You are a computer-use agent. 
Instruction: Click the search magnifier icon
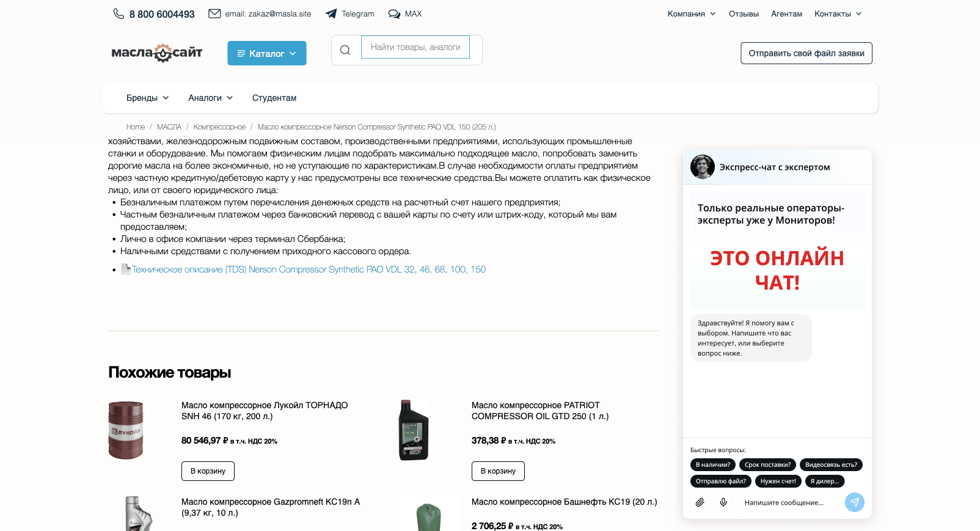click(345, 50)
